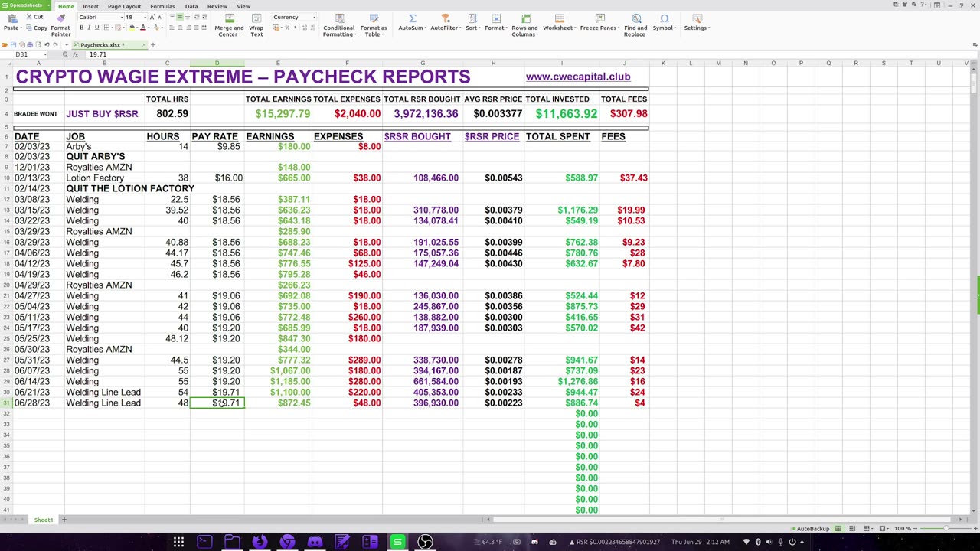The width and height of the screenshot is (980, 551).
Task: Switch to the Data tab
Action: coord(191,6)
